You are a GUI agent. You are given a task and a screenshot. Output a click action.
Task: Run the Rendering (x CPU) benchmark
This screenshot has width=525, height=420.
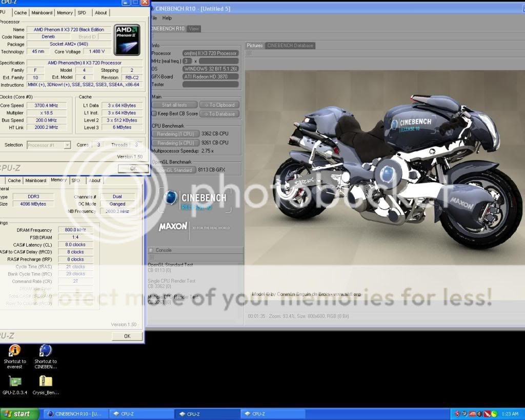click(175, 143)
